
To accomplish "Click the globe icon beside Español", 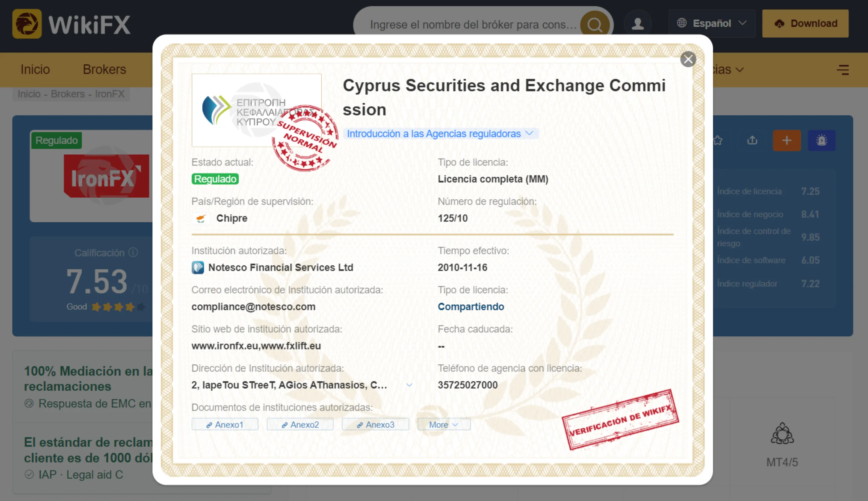I will point(681,23).
